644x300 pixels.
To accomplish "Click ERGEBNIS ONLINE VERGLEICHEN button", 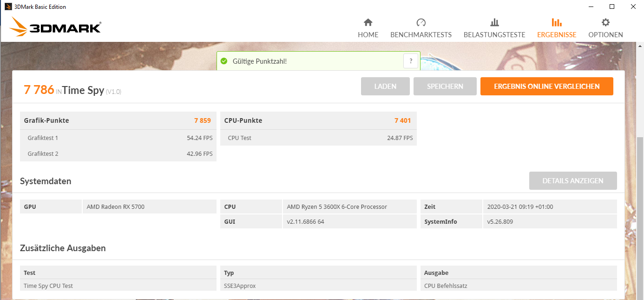I will (x=547, y=87).
